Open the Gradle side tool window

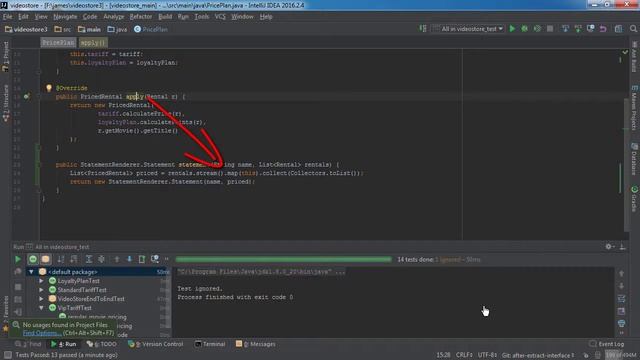634,199
